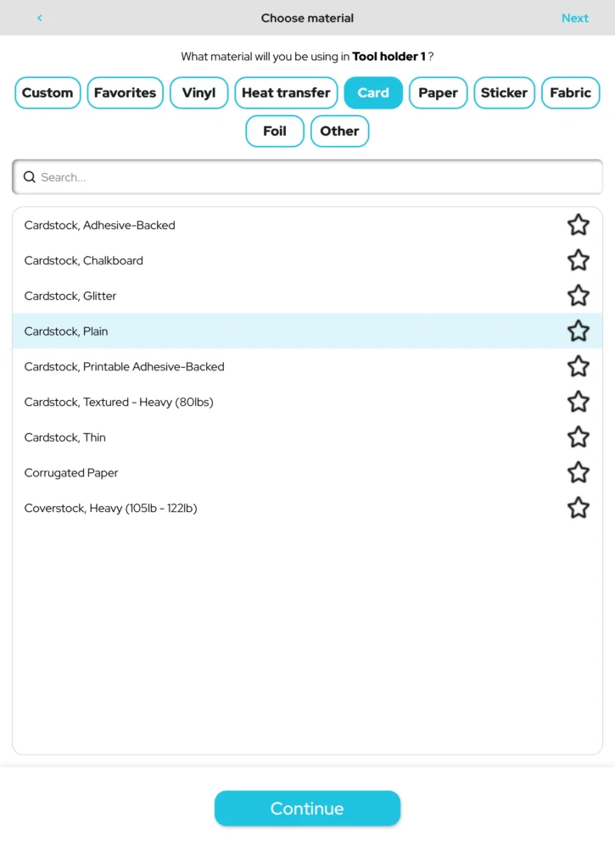
Task: Click star next to Cardstock, Printable Adhesive-Backed
Action: [578, 366]
